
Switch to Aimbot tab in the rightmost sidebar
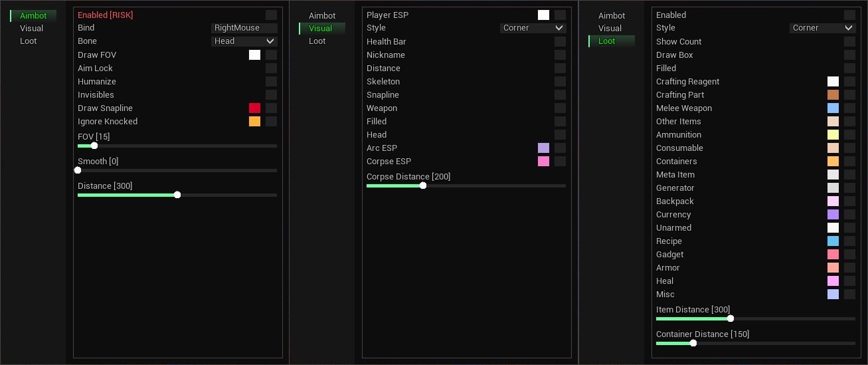click(611, 15)
